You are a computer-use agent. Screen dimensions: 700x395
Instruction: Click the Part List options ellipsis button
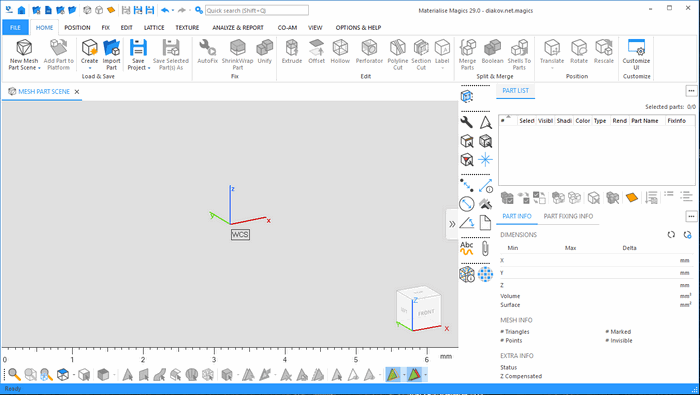point(691,91)
